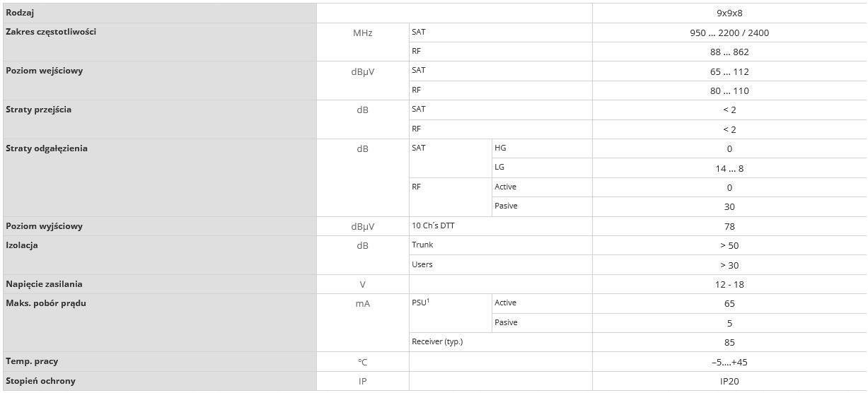The image size is (868, 393).
Task: Click the 950 ... 2200 / 2400 value
Action: point(729,33)
